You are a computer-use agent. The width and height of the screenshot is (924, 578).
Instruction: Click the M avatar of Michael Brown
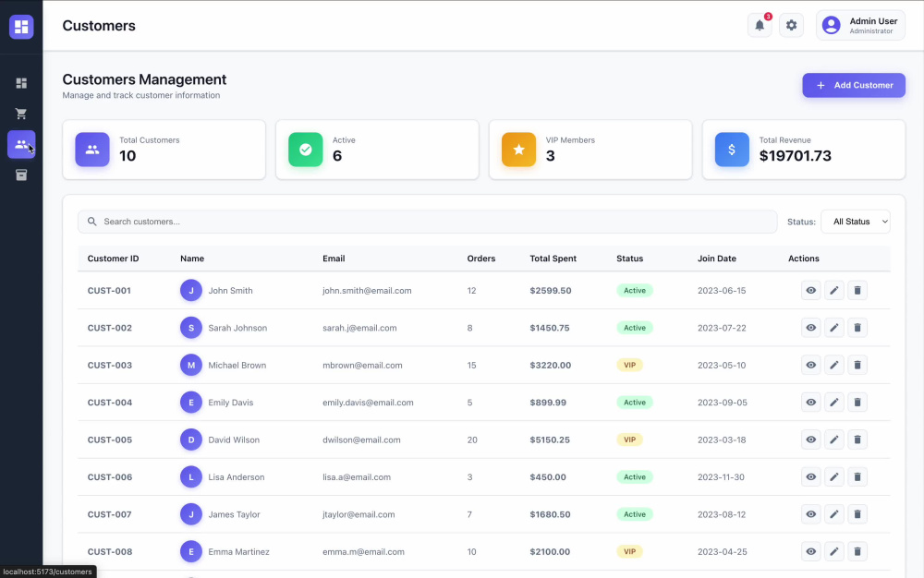(191, 365)
